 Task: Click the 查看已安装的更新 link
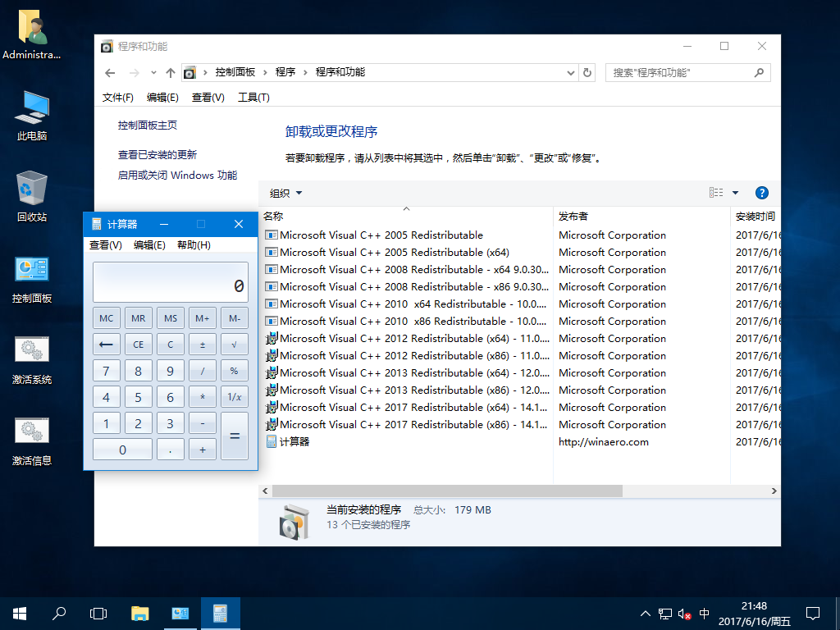(x=157, y=155)
